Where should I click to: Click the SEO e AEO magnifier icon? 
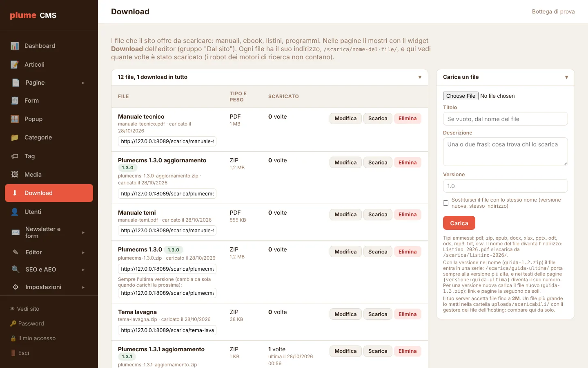click(16, 269)
